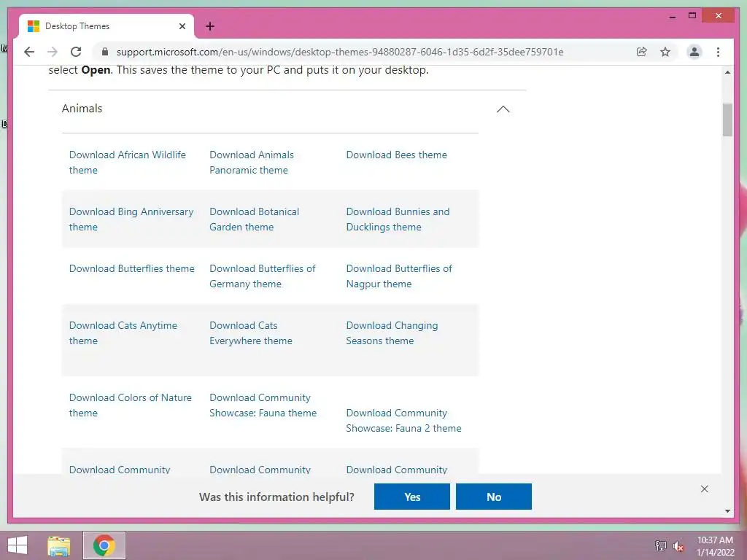Download Bunnies and Ducklings theme
Viewport: 747px width, 560px height.
click(398, 219)
